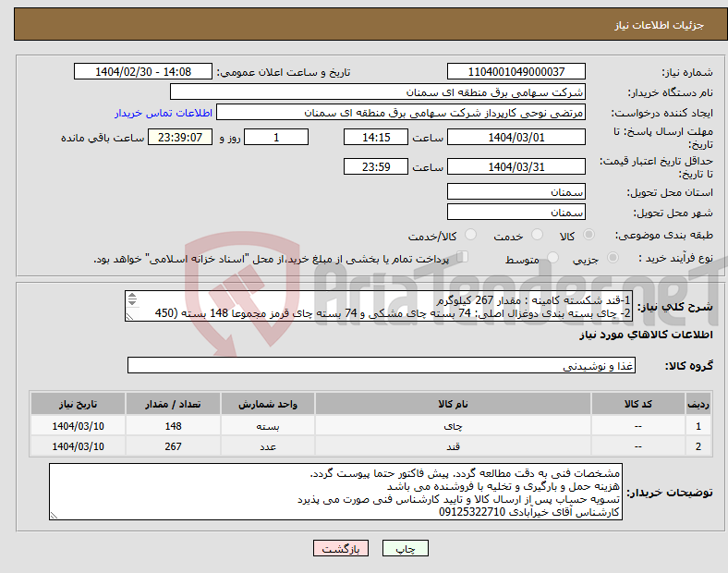
Task: Click the goods group field غذا و نوشیدنی
Action: click(x=382, y=365)
